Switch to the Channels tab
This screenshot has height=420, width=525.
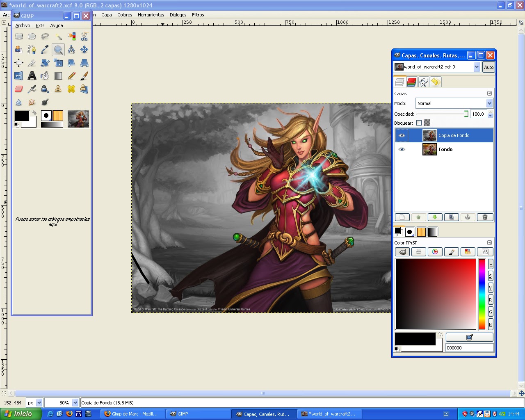(411, 82)
